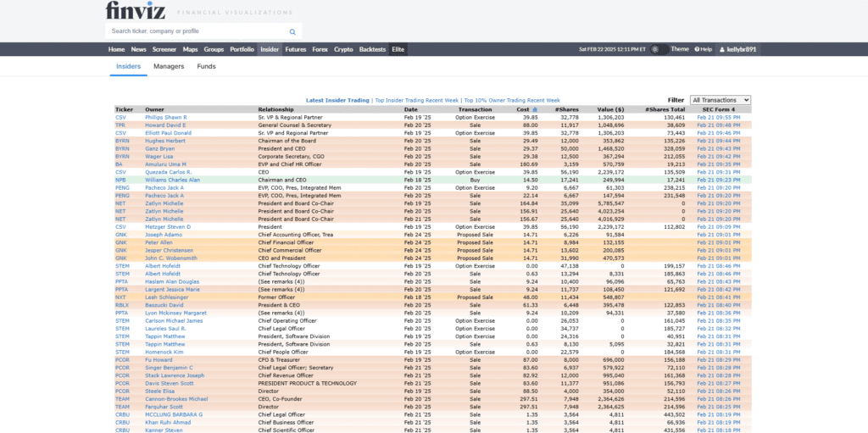Open owner Phillips Shawn R
The image size is (868, 433).
tap(166, 118)
